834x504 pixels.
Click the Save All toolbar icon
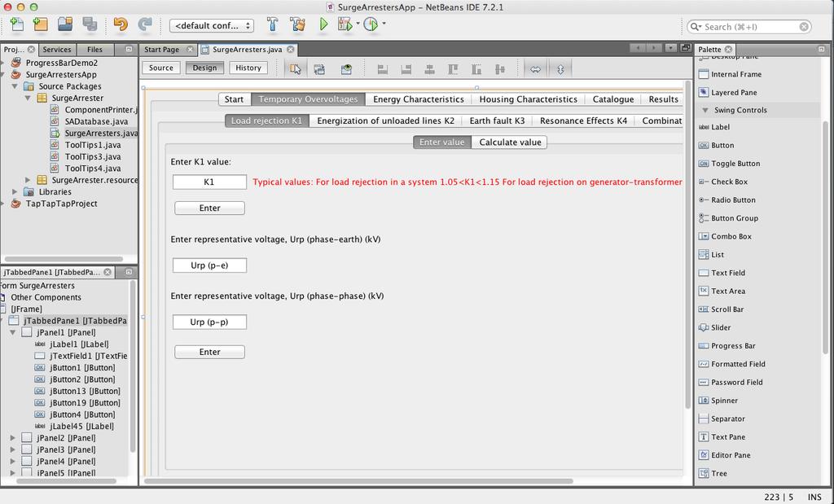coord(90,24)
